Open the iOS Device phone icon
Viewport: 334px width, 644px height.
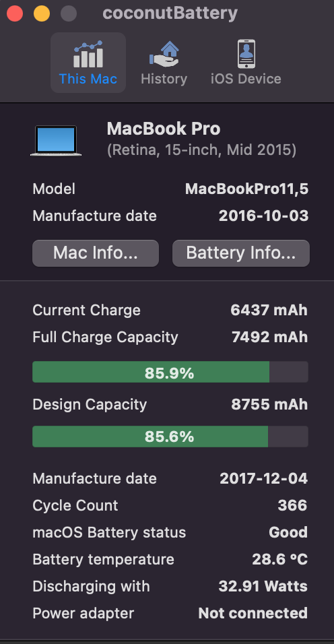[x=246, y=54]
